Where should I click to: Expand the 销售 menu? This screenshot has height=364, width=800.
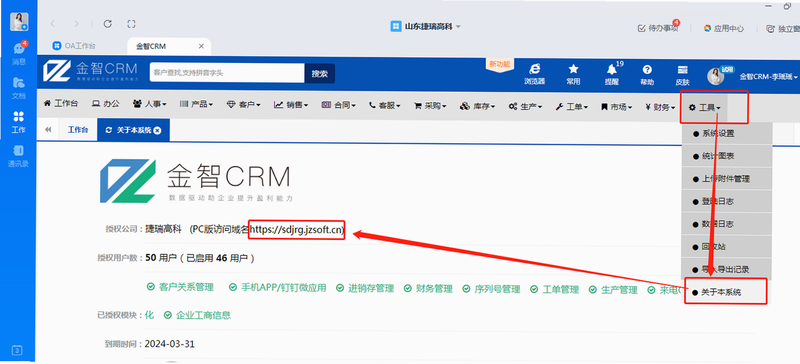tap(291, 105)
